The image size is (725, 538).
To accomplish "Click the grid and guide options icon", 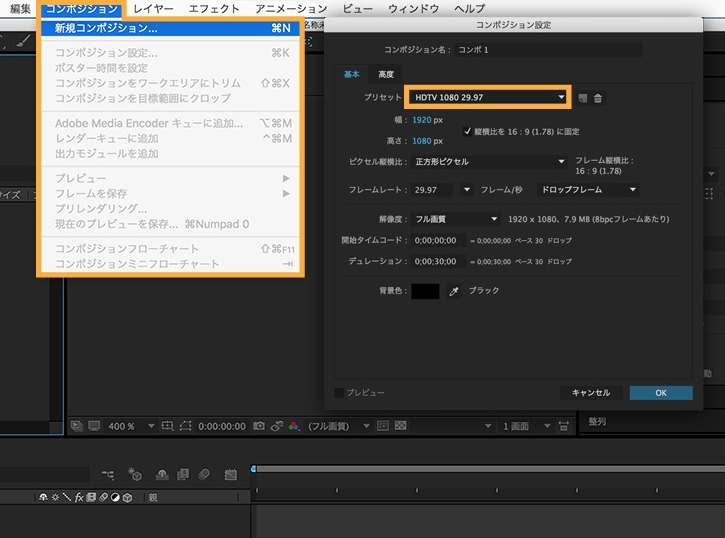I will click(167, 426).
